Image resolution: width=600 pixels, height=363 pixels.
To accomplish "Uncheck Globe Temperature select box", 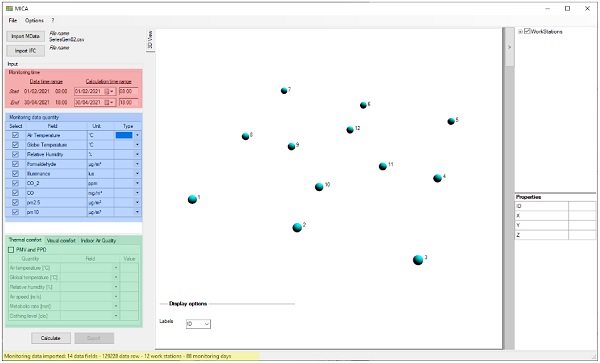I will (x=15, y=145).
